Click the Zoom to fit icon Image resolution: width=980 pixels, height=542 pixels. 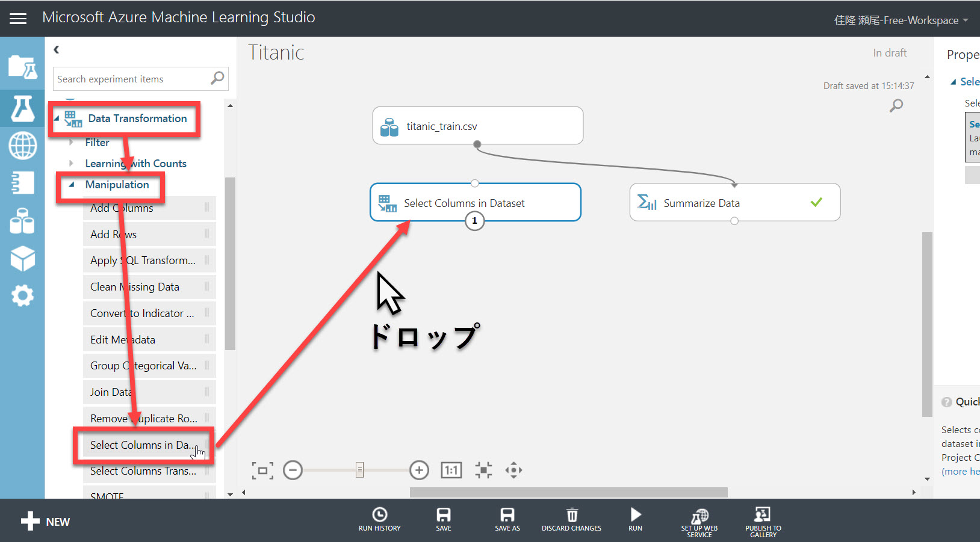(x=262, y=470)
